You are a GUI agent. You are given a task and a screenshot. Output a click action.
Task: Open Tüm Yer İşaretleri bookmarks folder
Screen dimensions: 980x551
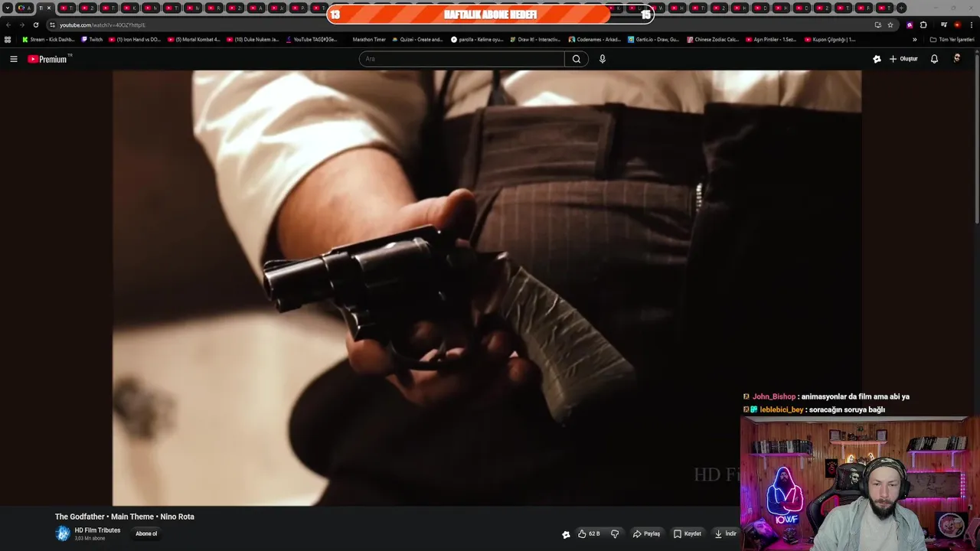point(952,39)
